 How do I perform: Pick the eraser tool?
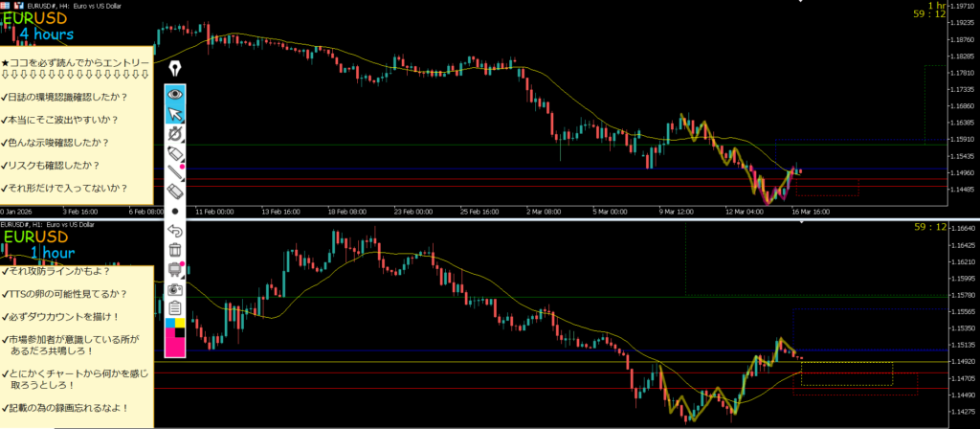tap(175, 192)
